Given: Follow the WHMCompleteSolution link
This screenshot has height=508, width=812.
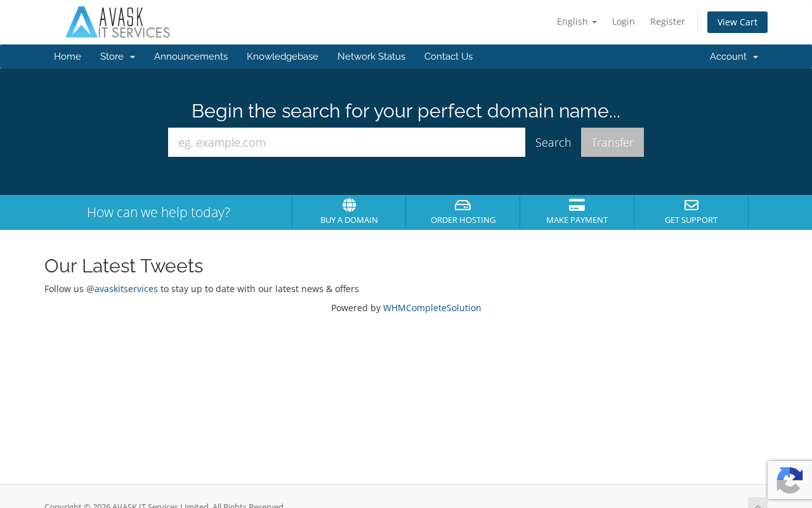Looking at the screenshot, I should [x=432, y=308].
